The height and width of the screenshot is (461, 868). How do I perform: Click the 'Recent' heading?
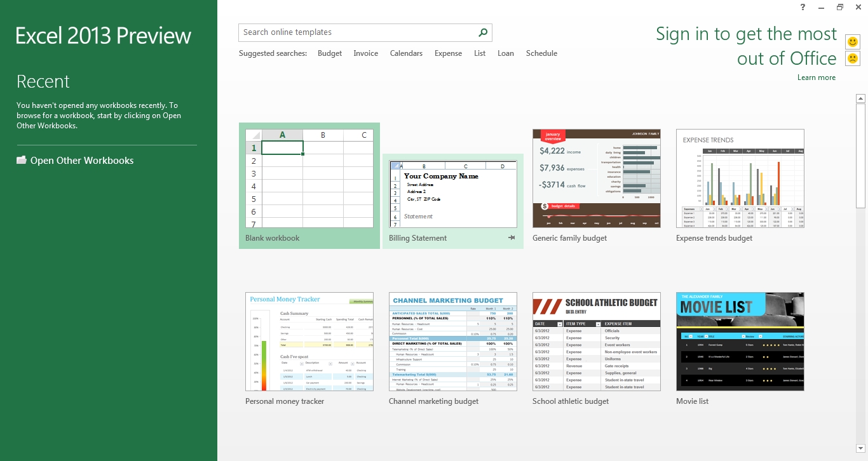[x=43, y=81]
